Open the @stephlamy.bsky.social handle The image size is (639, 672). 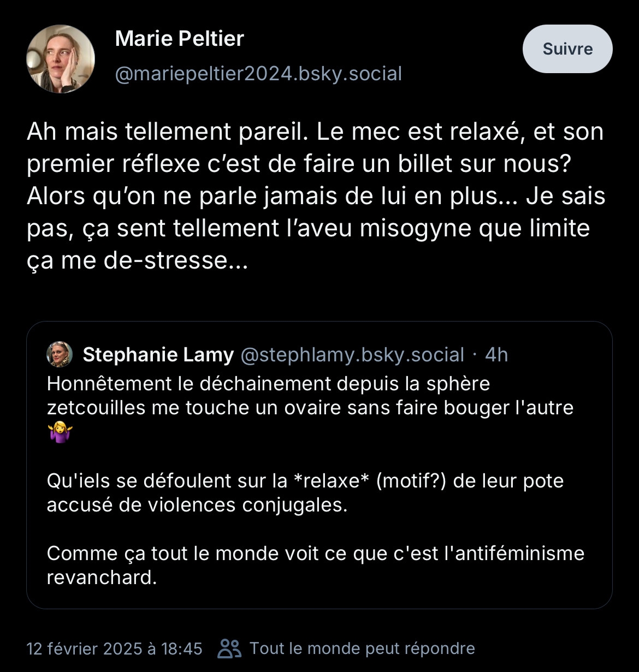point(352,355)
